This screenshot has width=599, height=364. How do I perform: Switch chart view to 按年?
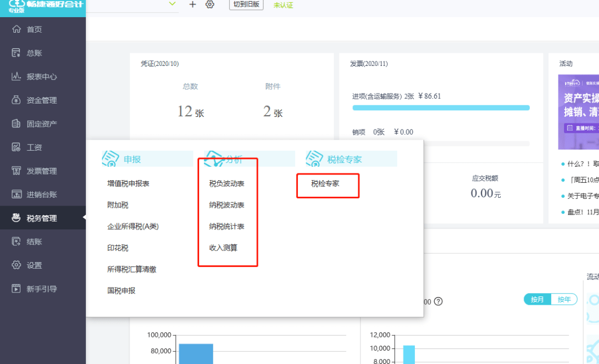tap(564, 300)
